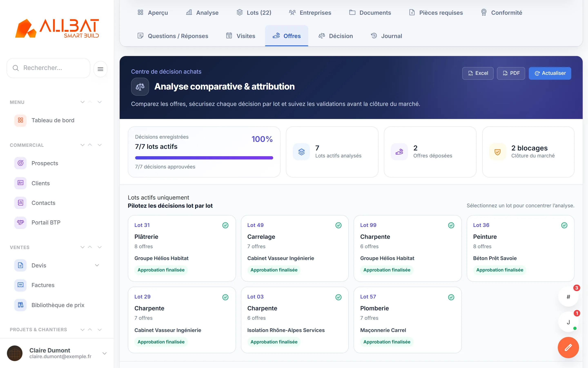Click the Tableau de bord grid icon
588x368 pixels.
coord(20,120)
